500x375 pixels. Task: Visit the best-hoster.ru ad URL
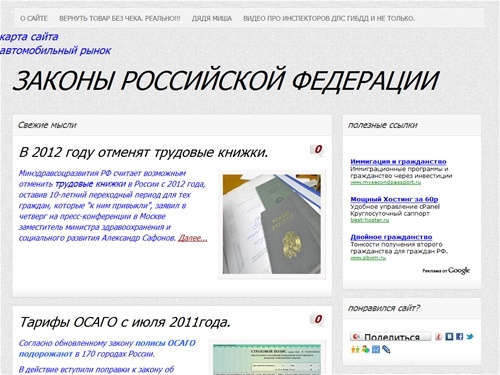click(370, 220)
